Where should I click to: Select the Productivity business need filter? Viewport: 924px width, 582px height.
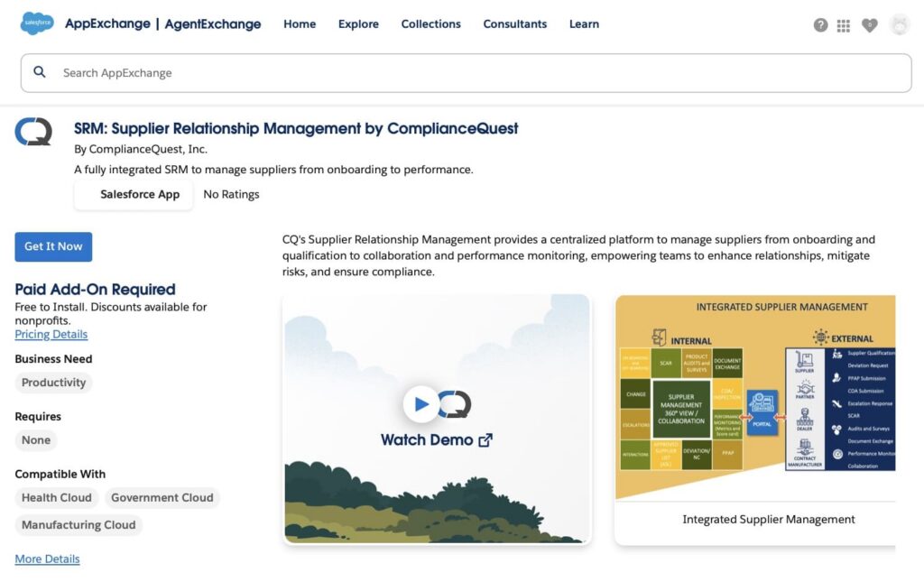(53, 383)
